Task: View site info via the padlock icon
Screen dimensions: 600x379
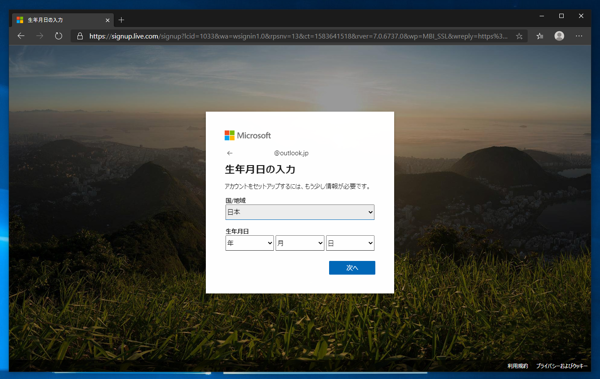Action: 80,36
